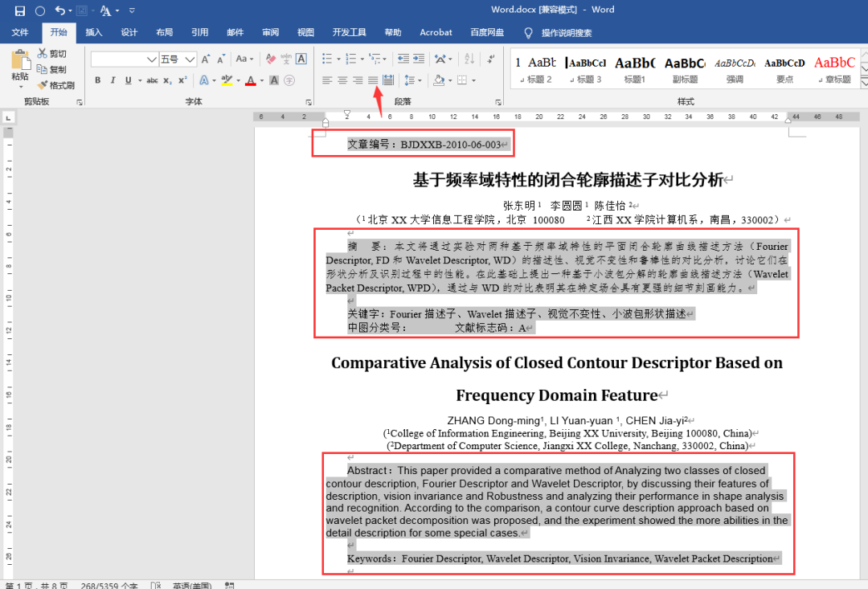Expand the Paragraph (段落) dialog launcher
868x589 pixels.
click(x=499, y=102)
